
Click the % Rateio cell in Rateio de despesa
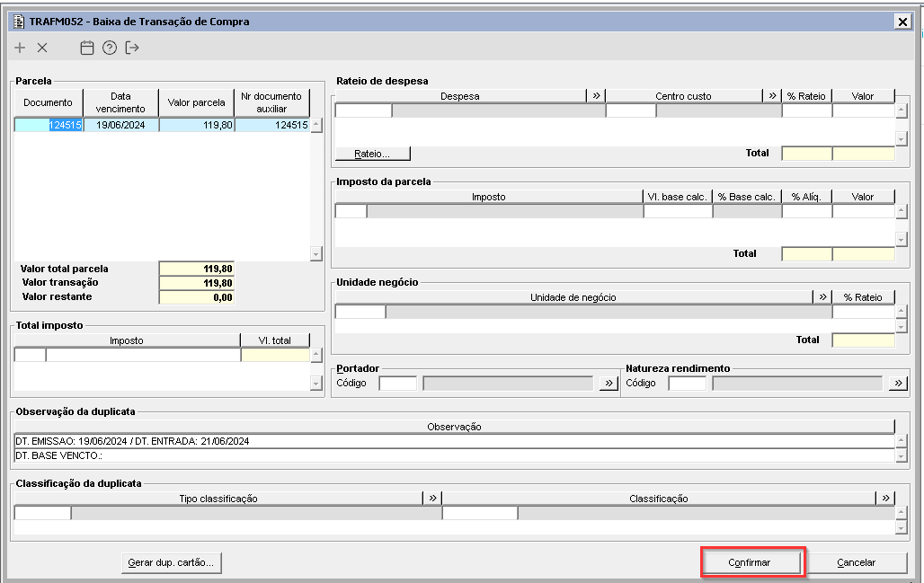click(807, 110)
